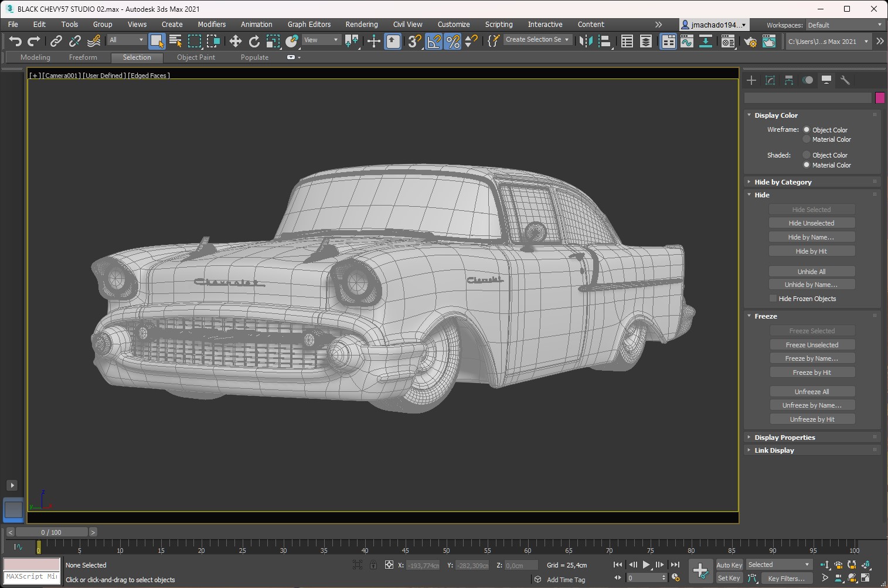Click the magenta object color swatch
The width and height of the screenshot is (888, 588).
click(879, 98)
